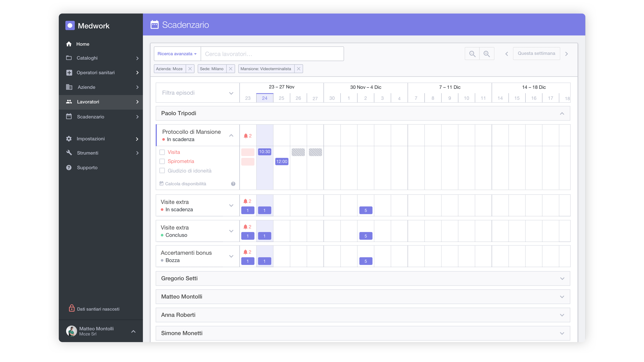Click the zoom out magnifier icon

point(472,54)
